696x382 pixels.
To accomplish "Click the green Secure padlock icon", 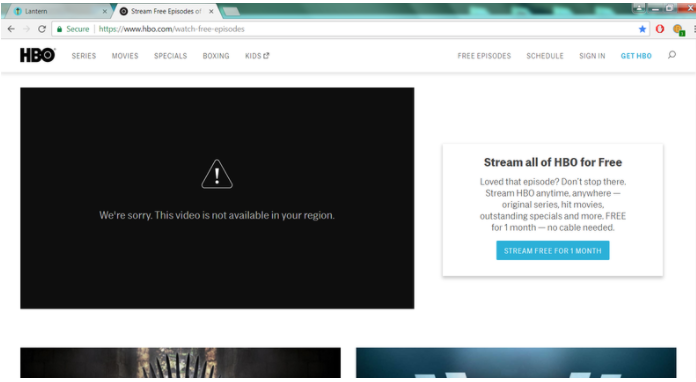I will pos(59,29).
